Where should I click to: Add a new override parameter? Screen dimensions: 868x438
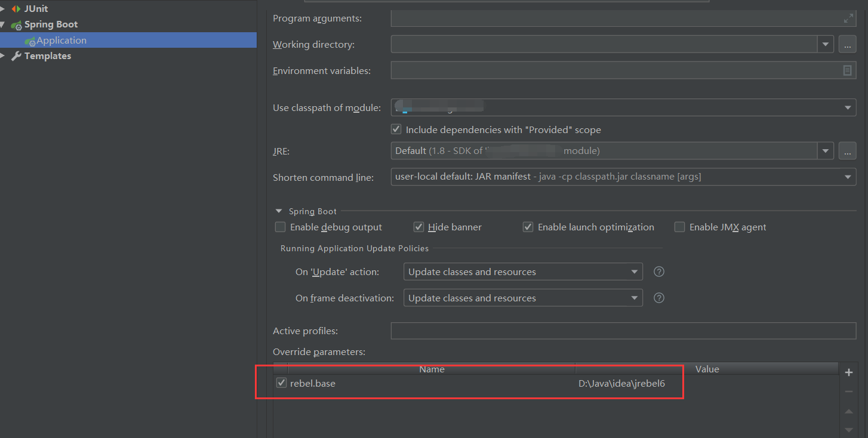click(849, 372)
